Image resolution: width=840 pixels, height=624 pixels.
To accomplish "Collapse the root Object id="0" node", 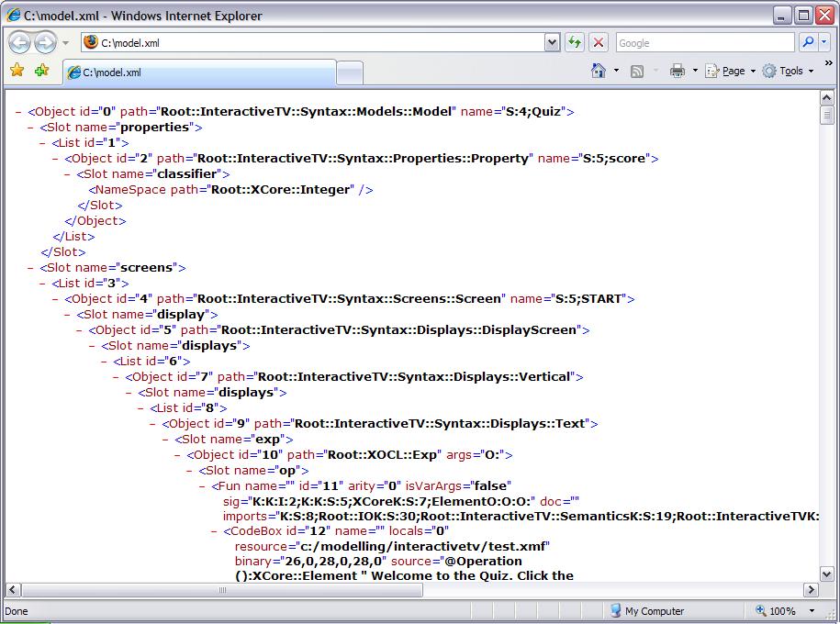I will (x=18, y=112).
